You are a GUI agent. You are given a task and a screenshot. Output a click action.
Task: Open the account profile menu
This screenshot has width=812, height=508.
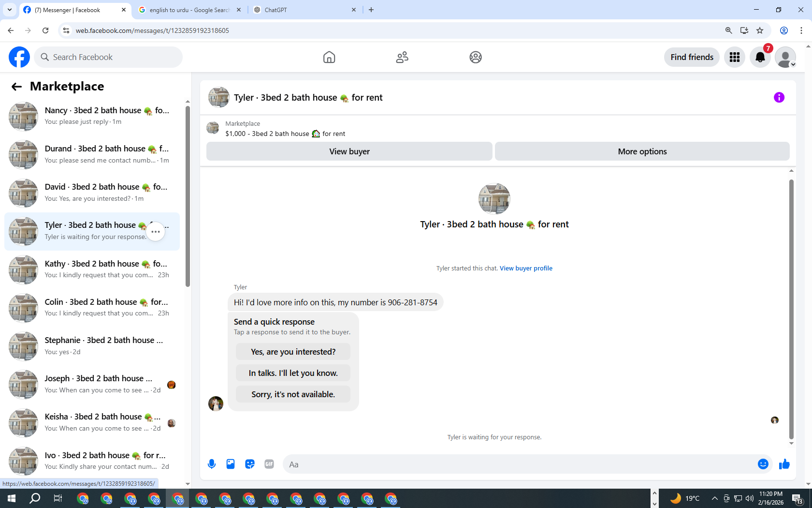pos(785,57)
